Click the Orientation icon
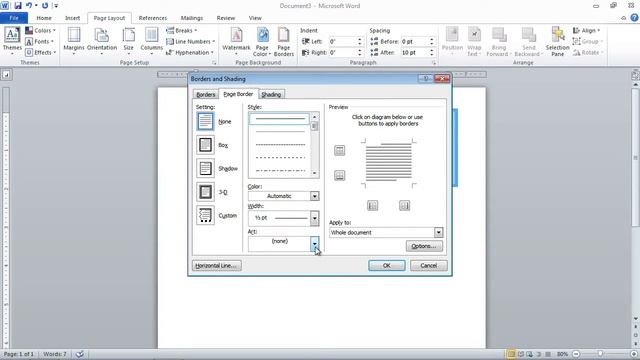 pos(102,41)
